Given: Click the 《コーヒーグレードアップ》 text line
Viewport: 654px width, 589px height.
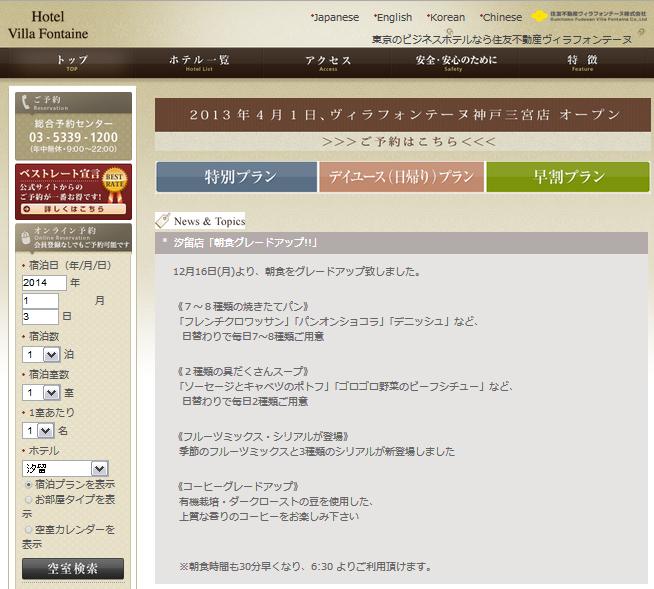Looking at the screenshot, I should (x=238, y=486).
